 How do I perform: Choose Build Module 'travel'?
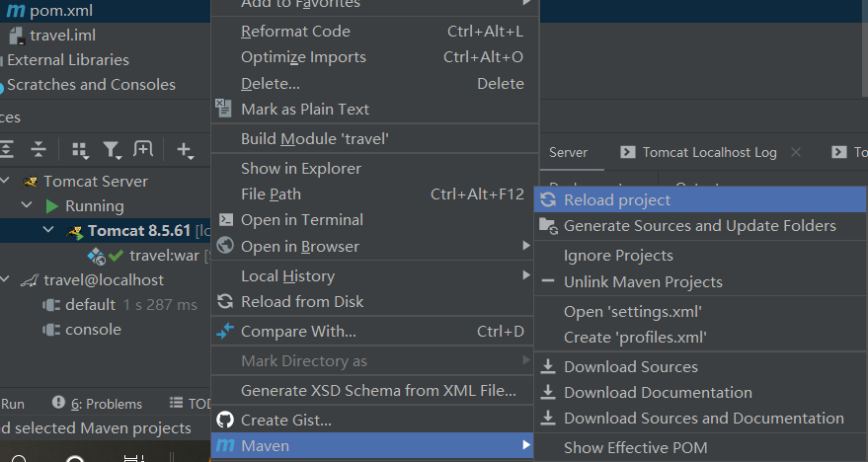point(372,139)
